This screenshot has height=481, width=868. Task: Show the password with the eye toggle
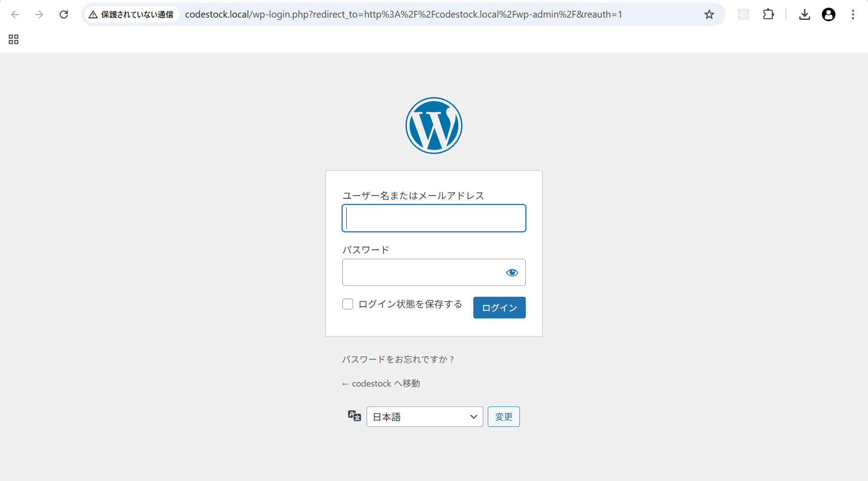pyautogui.click(x=512, y=273)
